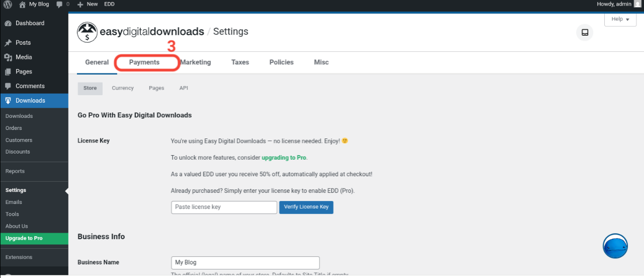Click Upgrade to Pro in sidebar
644x278 pixels.
[x=34, y=238]
